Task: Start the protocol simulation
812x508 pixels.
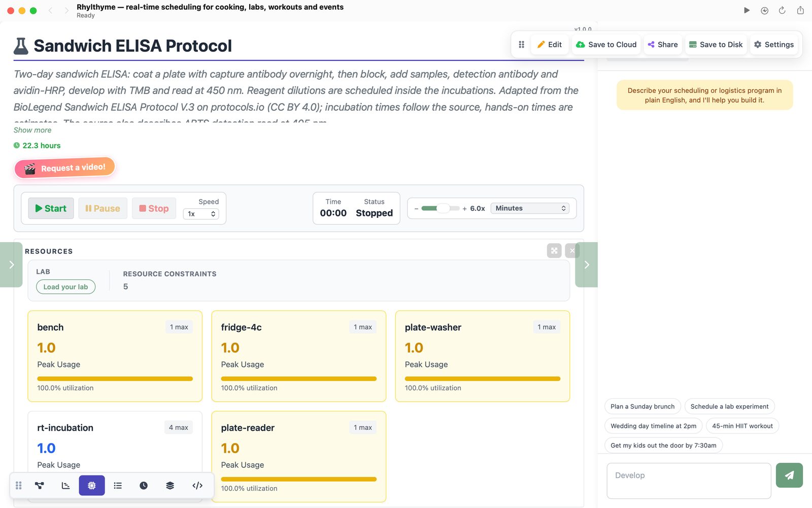Action: (x=51, y=208)
